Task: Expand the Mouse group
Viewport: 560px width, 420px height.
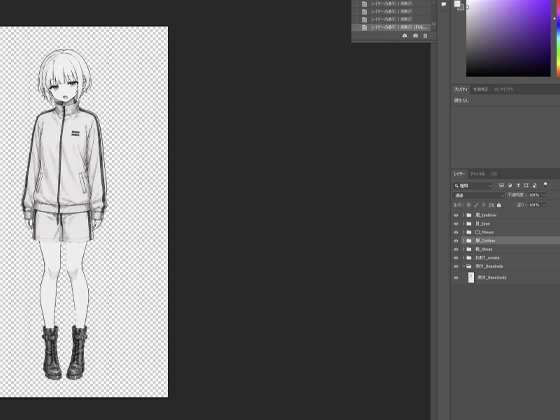Action: pyautogui.click(x=464, y=232)
